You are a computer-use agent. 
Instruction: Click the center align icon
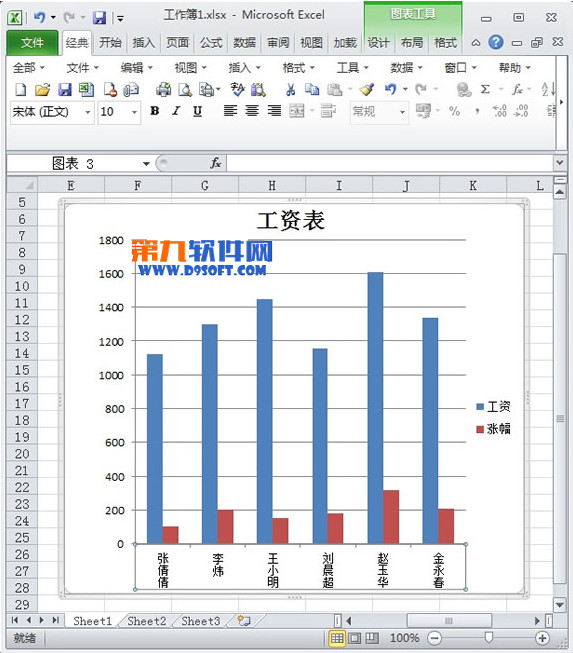click(x=252, y=111)
